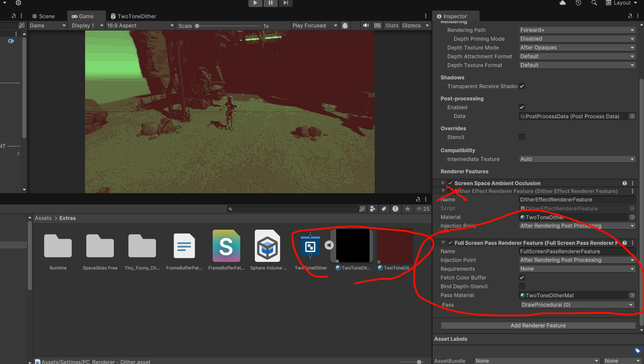Viewport: 644px width, 364px height.
Task: Click the global search magnifier icon
Action: click(x=594, y=3)
